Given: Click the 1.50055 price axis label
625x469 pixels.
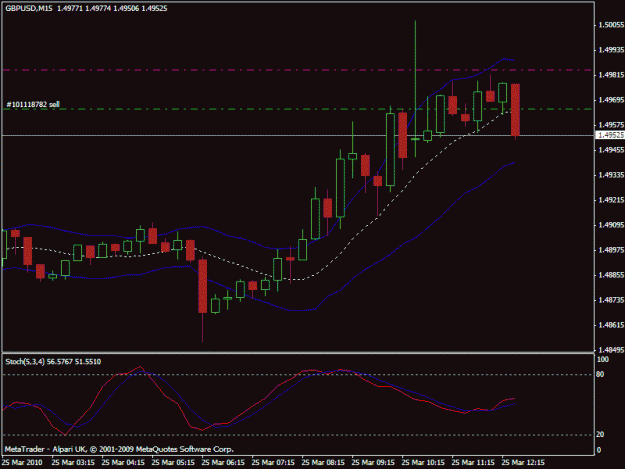Looking at the screenshot, I should [x=611, y=25].
